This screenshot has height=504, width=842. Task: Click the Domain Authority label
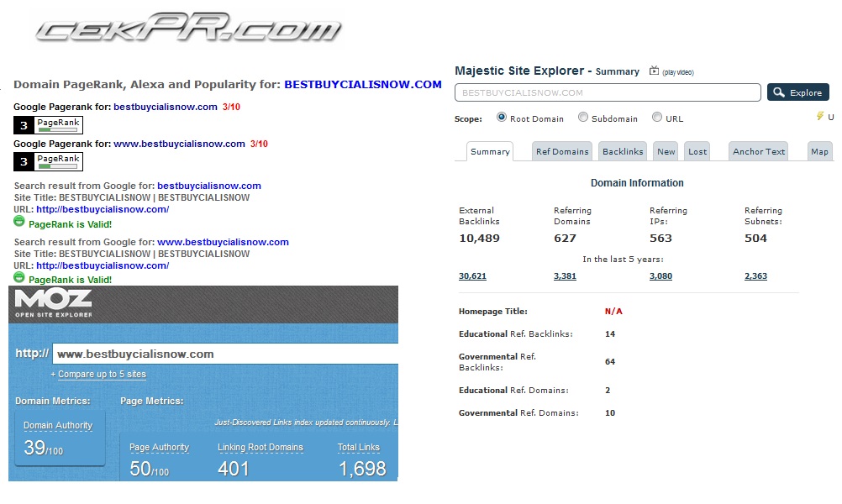pos(58,425)
